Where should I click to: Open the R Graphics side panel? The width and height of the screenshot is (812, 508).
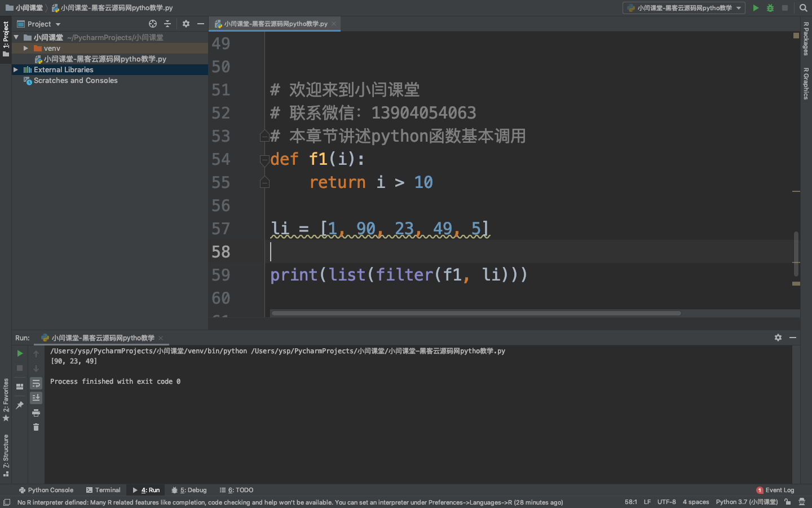806,84
